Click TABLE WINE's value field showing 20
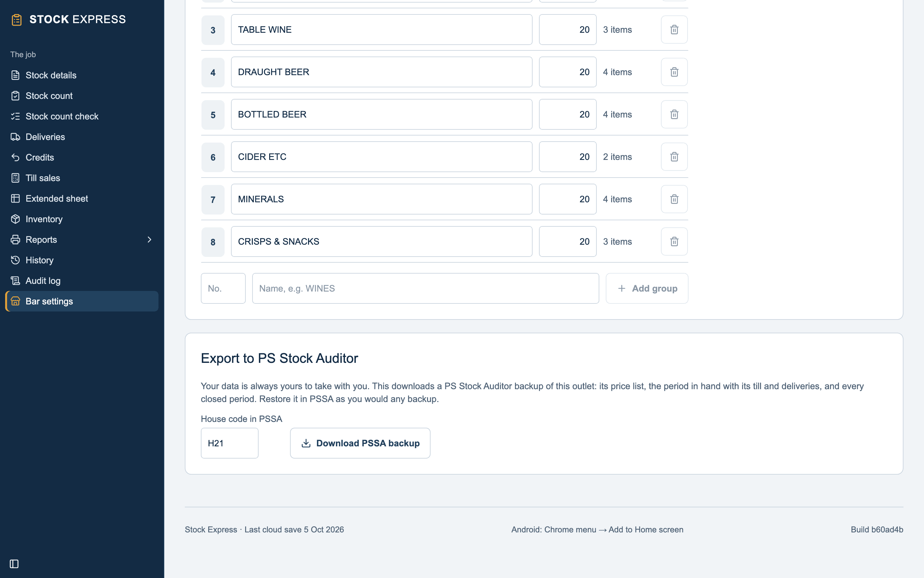Image resolution: width=924 pixels, height=578 pixels. tap(568, 30)
